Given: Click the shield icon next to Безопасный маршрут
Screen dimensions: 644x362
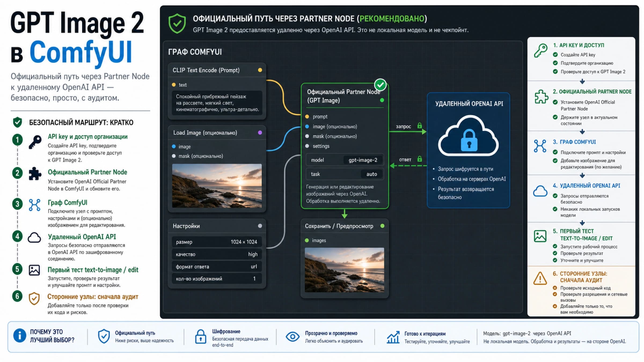Looking at the screenshot, I should click(17, 122).
